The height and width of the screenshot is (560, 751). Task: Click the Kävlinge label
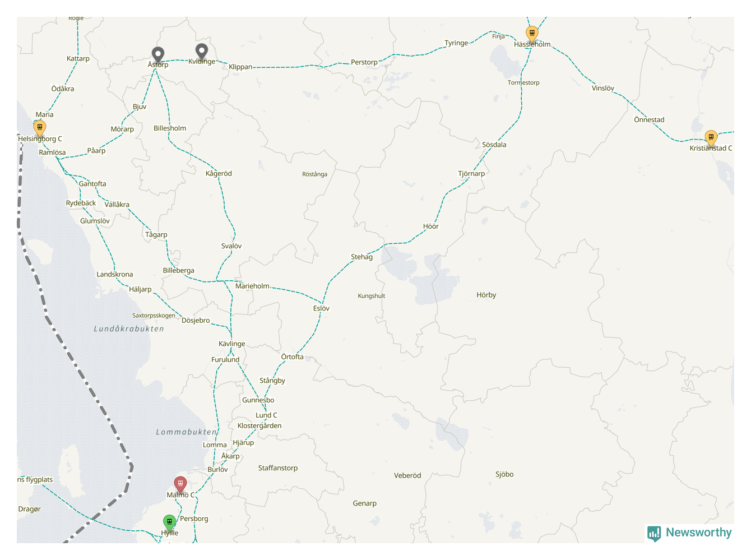232,344
